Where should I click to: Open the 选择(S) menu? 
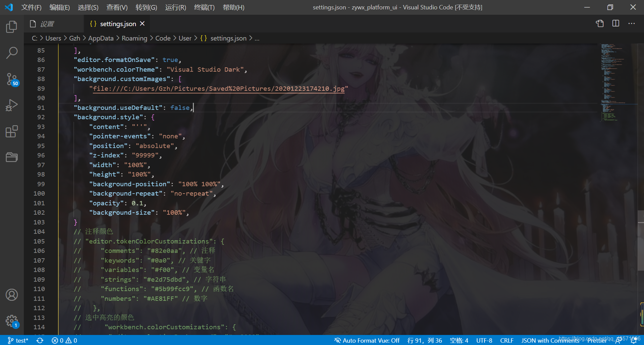tap(88, 7)
